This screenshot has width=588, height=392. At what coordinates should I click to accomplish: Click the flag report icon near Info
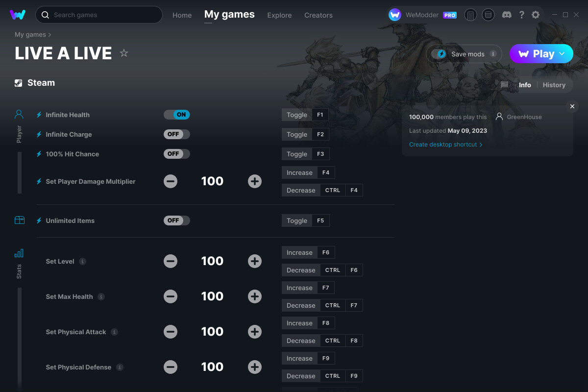coord(504,85)
